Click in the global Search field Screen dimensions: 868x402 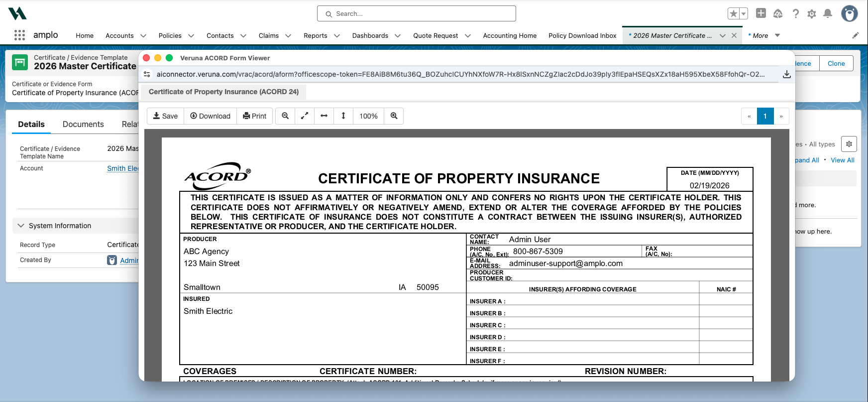(417, 13)
